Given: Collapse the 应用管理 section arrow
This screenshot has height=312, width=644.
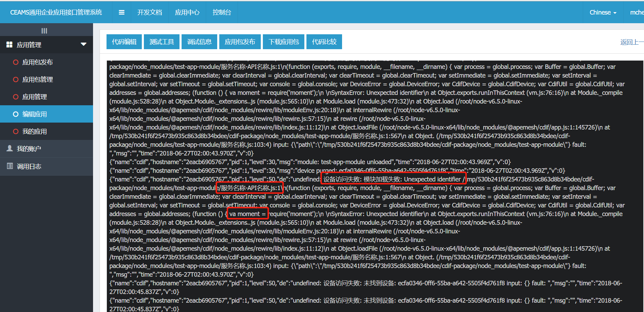Looking at the screenshot, I should [83, 44].
